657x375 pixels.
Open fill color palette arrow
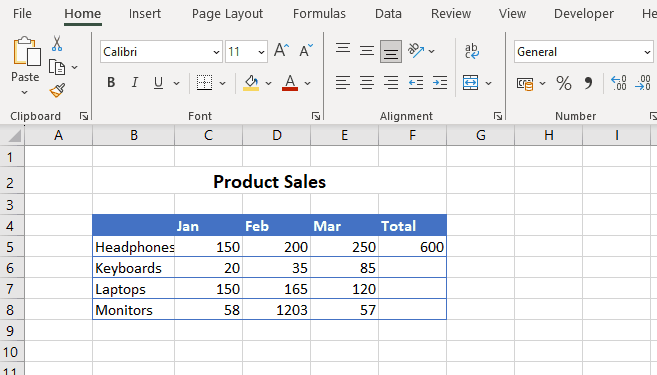269,83
